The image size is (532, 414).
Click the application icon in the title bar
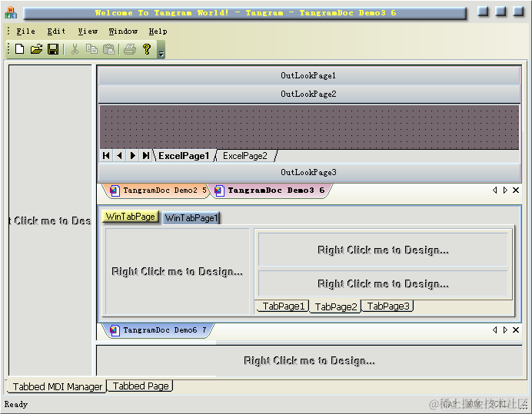[11, 13]
